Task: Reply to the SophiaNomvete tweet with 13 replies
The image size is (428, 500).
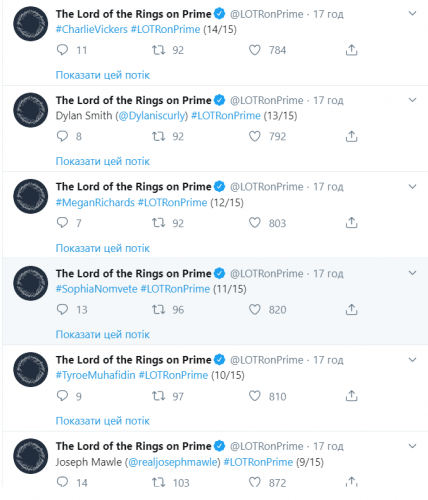Action: point(62,309)
